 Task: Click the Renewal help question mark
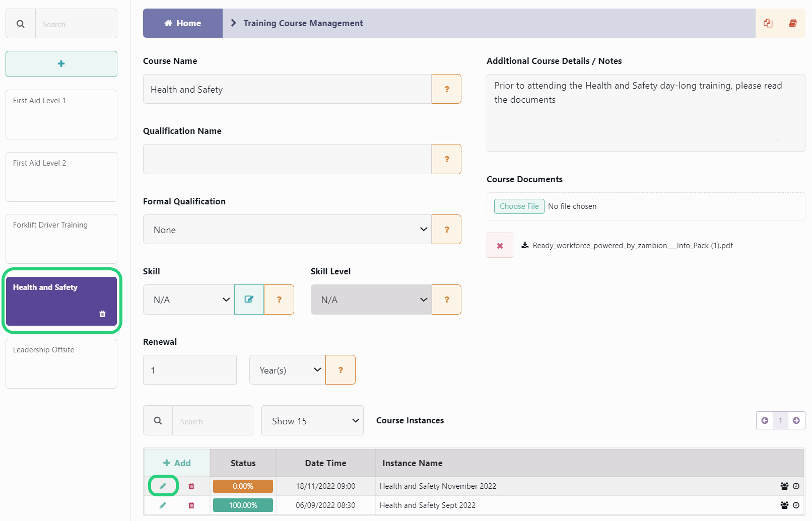pos(341,370)
